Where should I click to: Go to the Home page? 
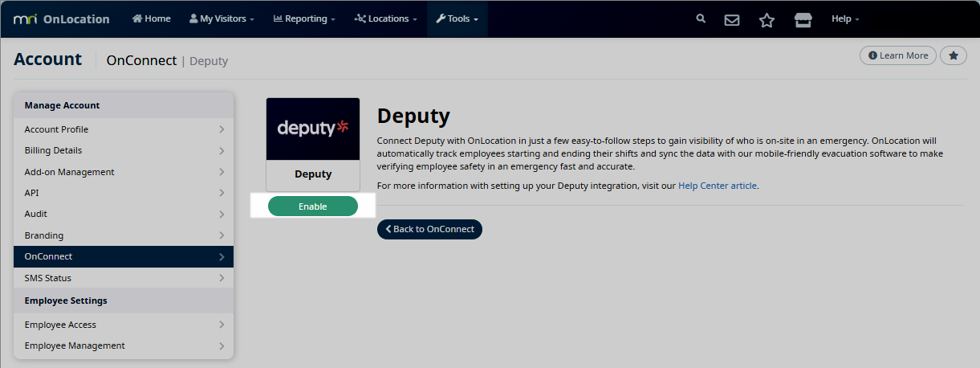[152, 18]
